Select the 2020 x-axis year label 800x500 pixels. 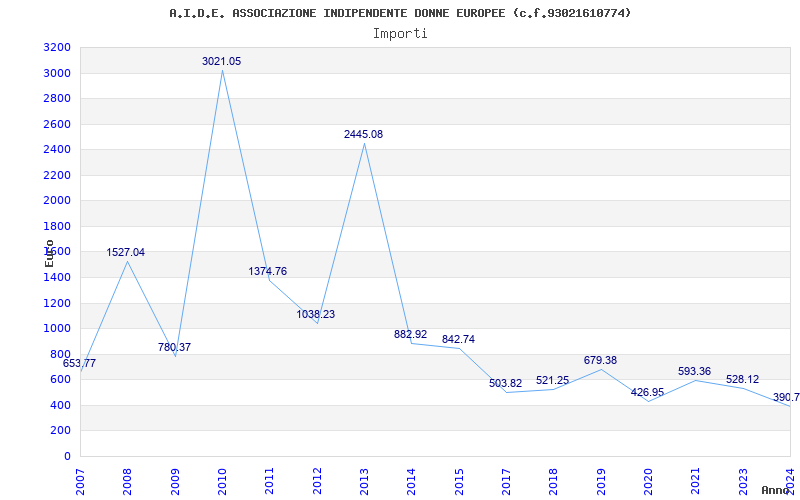648,482
